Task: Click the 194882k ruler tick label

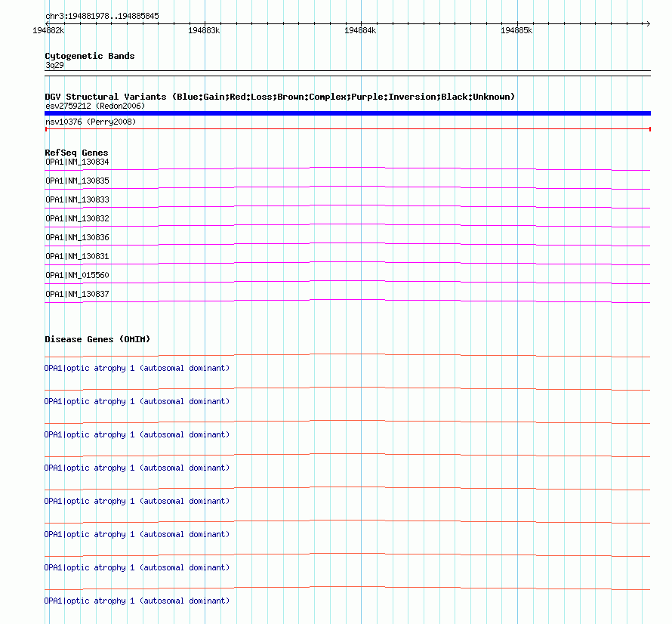Action: tap(48, 30)
